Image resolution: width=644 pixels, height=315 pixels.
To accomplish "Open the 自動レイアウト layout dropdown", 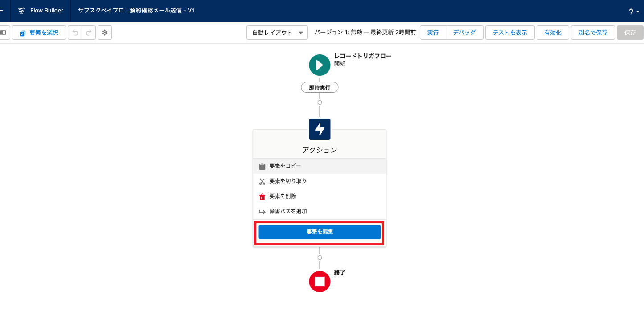I will pos(277,33).
